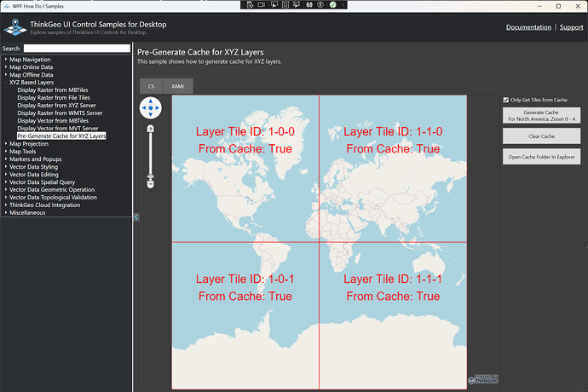This screenshot has height=392, width=588.
Task: Expand the Vector Data Styling tree node
Action: click(6, 166)
